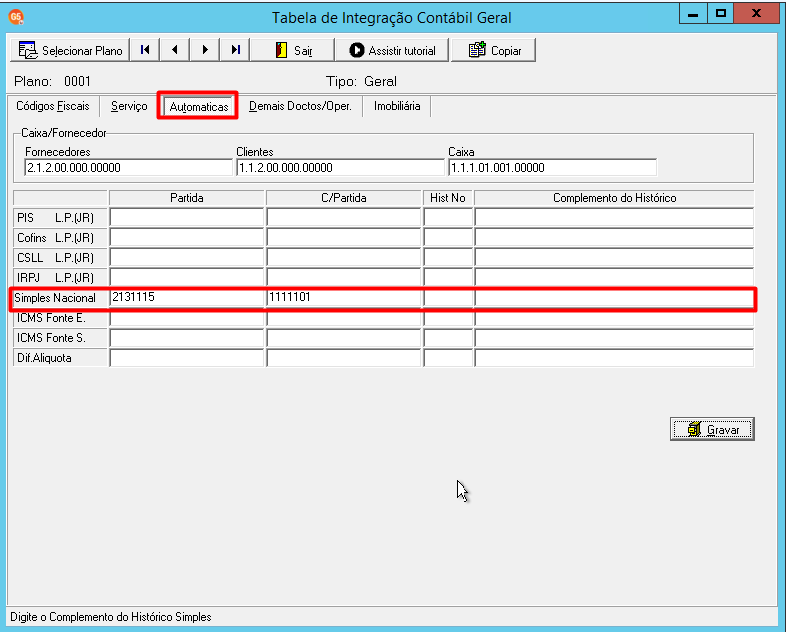The height and width of the screenshot is (632, 786).
Task: Click the Fornecedores account field
Action: [x=128, y=168]
